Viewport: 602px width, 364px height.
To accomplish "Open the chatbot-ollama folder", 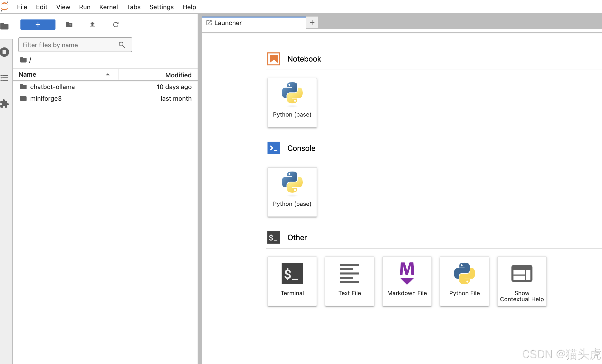I will click(x=52, y=87).
